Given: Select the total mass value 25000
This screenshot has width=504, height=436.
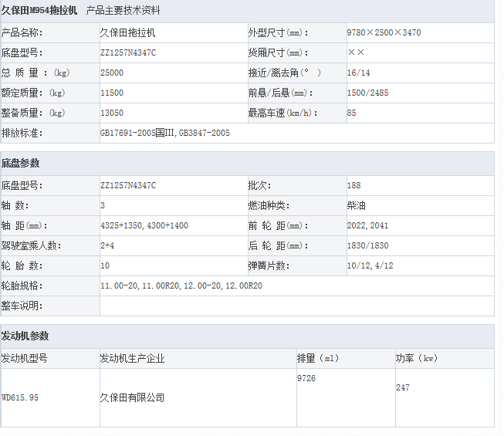Looking at the screenshot, I should (112, 73).
